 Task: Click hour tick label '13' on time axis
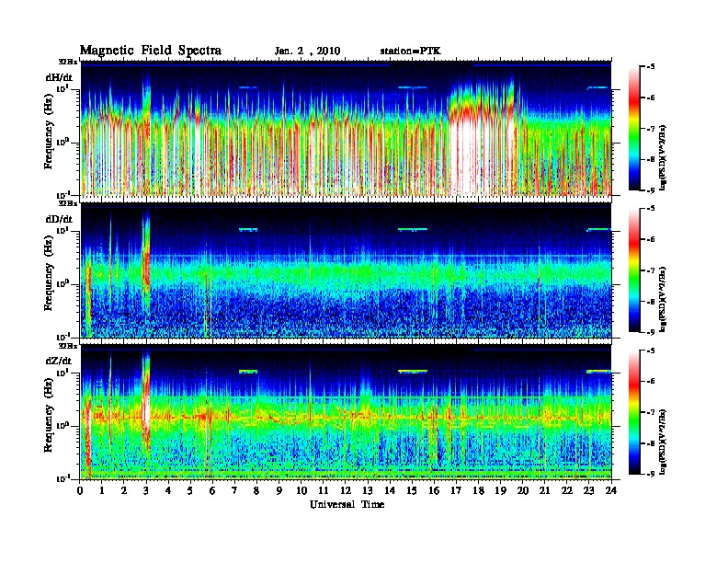368,491
